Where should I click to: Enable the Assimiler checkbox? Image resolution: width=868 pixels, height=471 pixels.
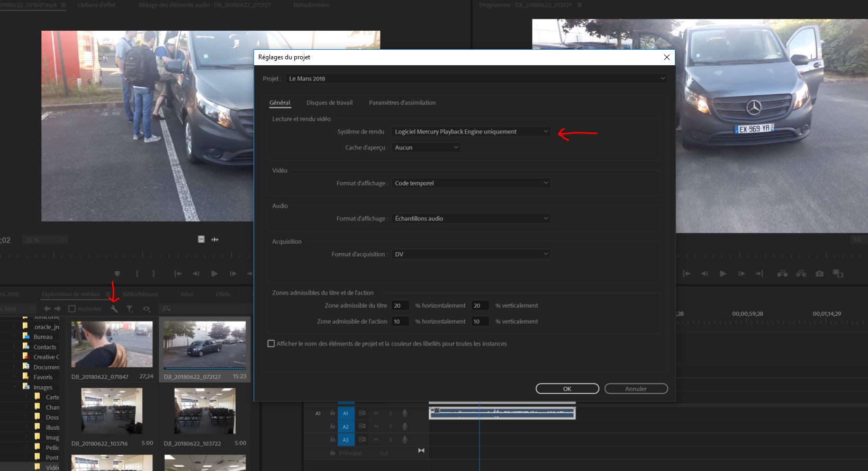[x=73, y=309]
